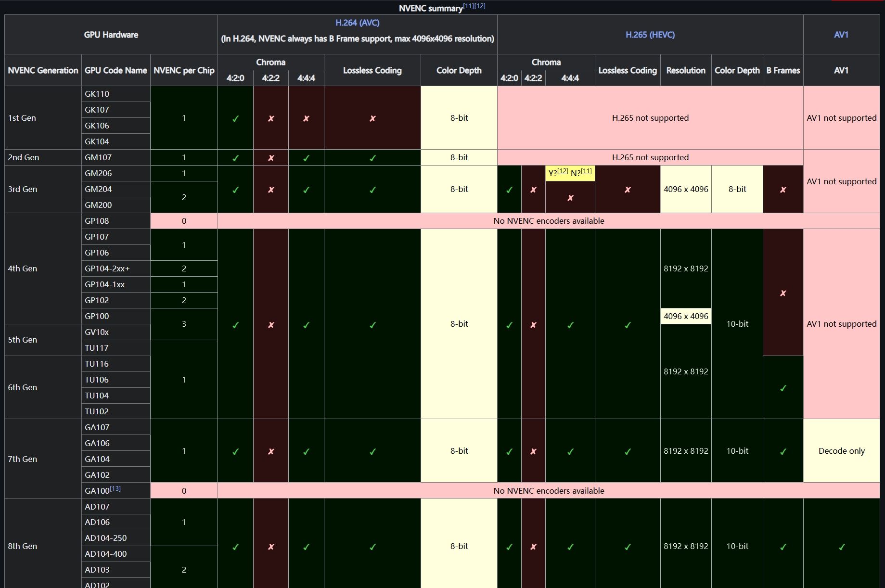Select the GP100 code name cell
This screenshot has width=885, height=588.
(x=115, y=316)
